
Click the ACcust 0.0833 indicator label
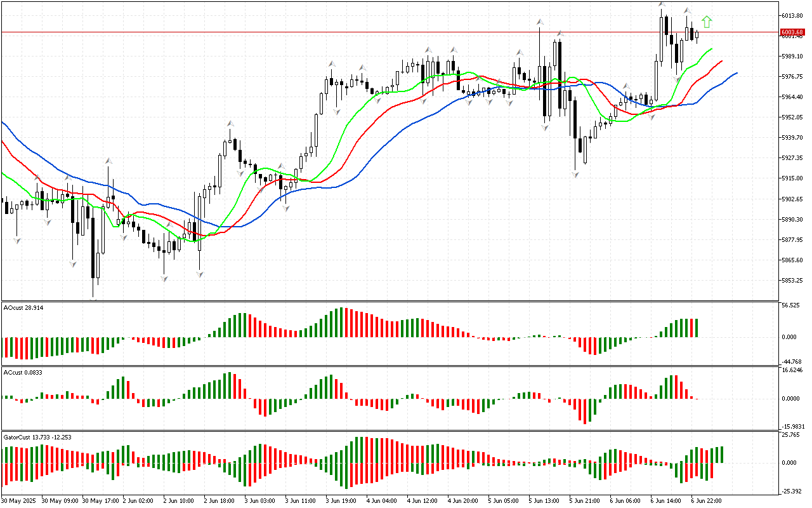coord(23,372)
